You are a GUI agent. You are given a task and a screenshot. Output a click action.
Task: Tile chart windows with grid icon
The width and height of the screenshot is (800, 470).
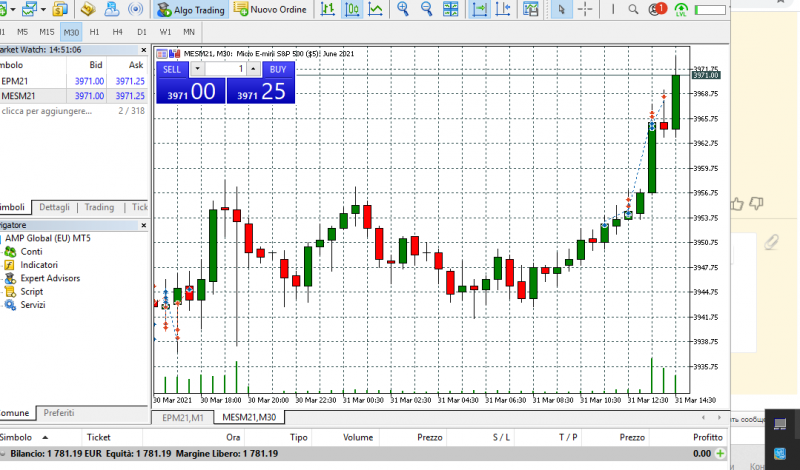[451, 9]
